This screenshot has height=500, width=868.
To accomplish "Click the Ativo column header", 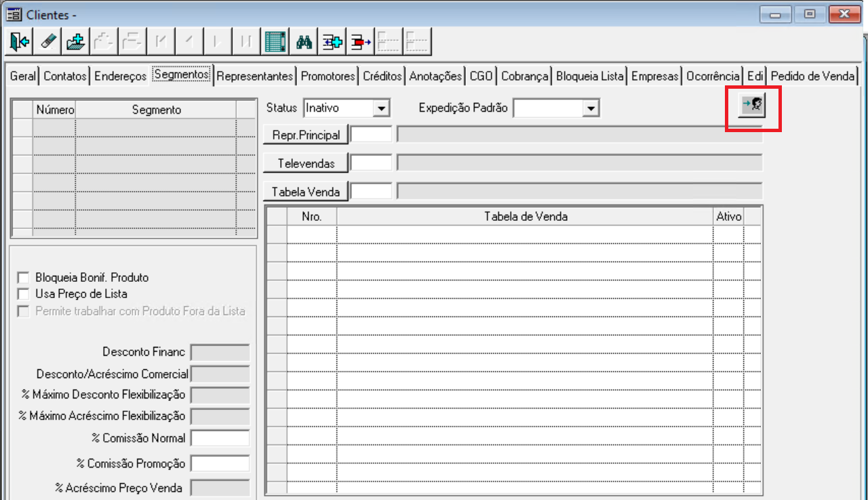I will pyautogui.click(x=728, y=216).
